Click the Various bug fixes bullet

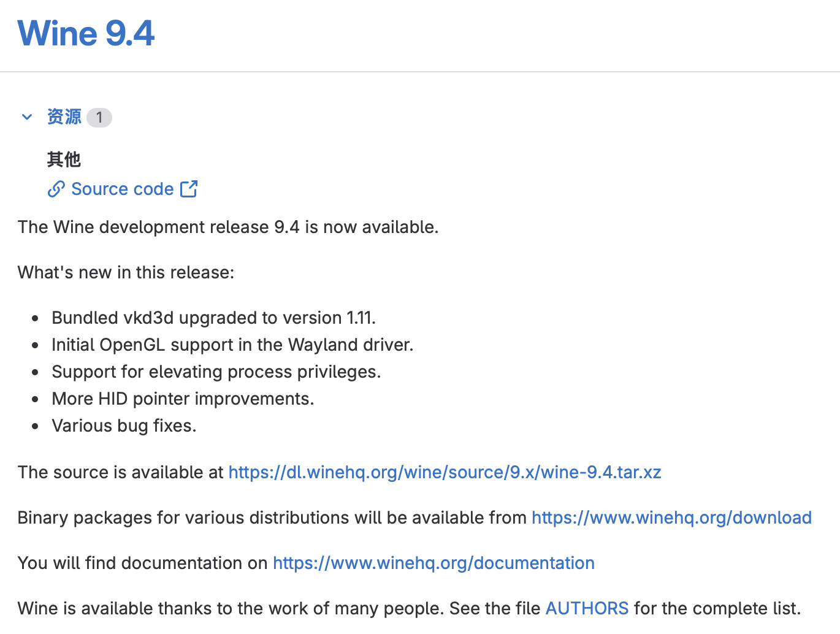124,426
